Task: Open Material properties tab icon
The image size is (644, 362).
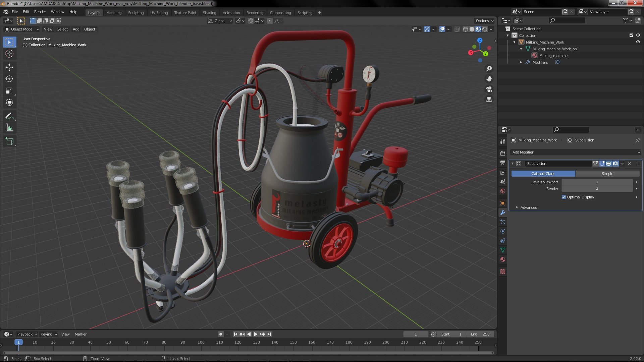Action: coord(502,259)
